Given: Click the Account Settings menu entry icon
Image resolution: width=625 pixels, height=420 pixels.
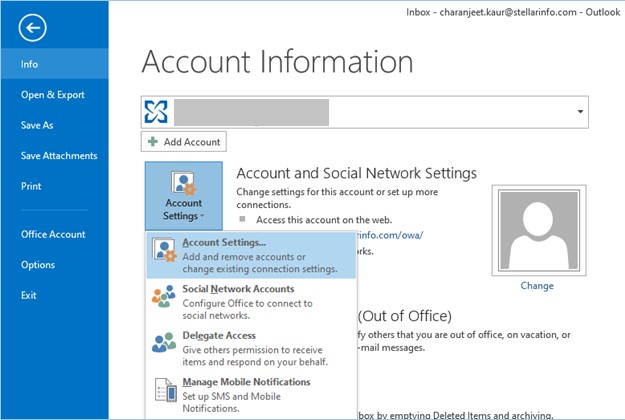Looking at the screenshot, I should click(164, 250).
